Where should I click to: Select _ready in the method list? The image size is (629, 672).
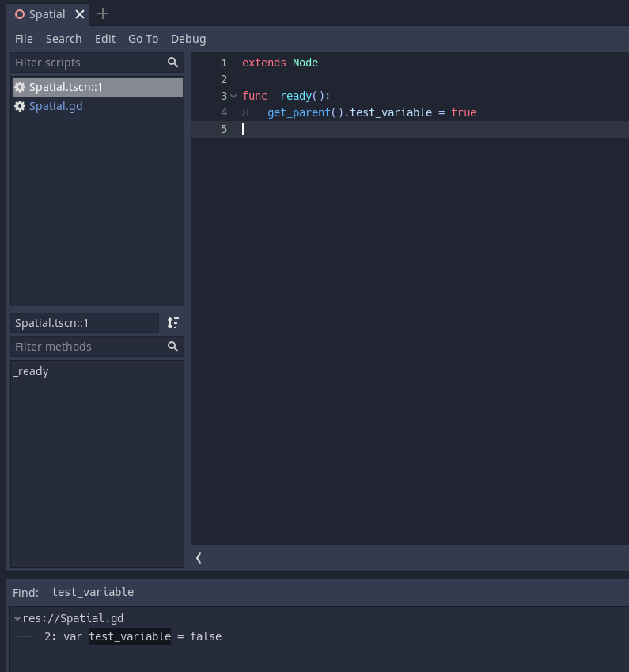31,370
